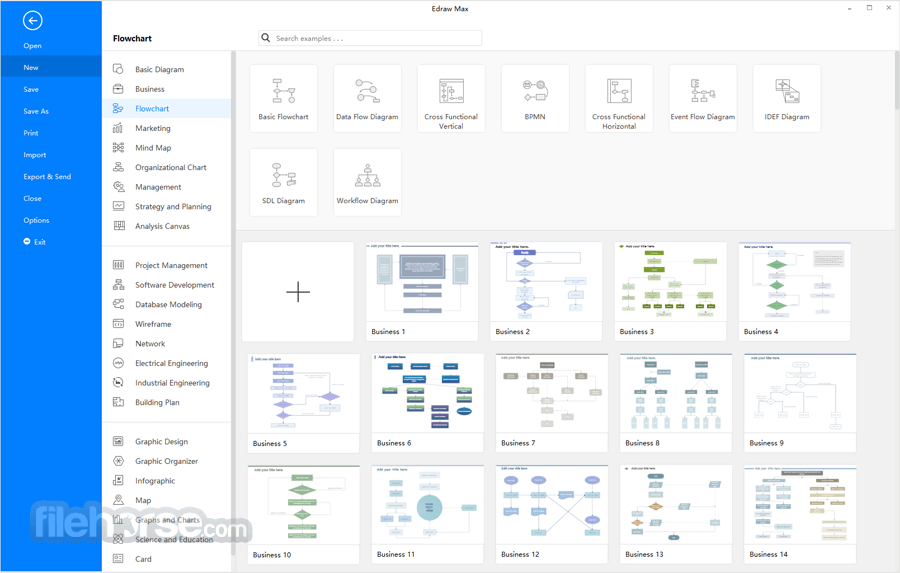This screenshot has height=573, width=900.
Task: Create blank drawing with plus thumbnail
Action: (298, 292)
